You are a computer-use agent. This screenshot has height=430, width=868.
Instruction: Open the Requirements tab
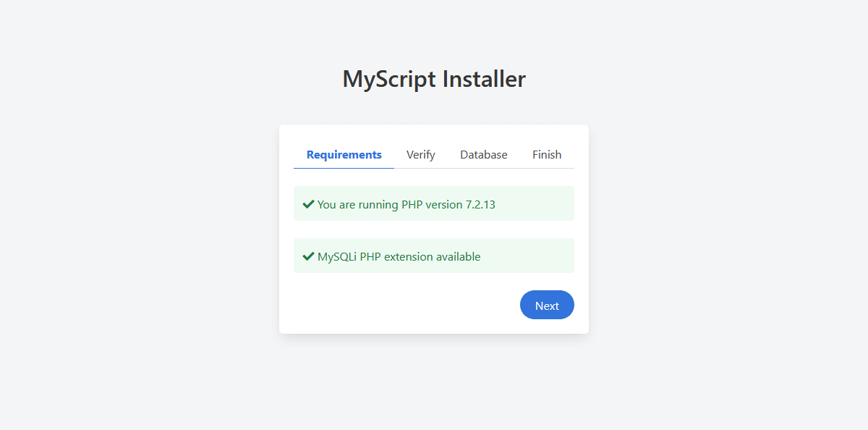point(344,154)
